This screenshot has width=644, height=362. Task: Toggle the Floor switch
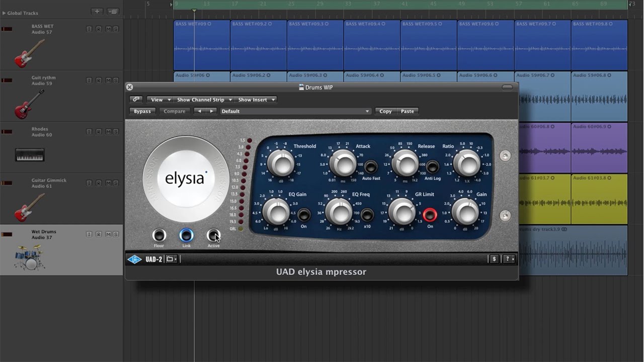point(159,235)
